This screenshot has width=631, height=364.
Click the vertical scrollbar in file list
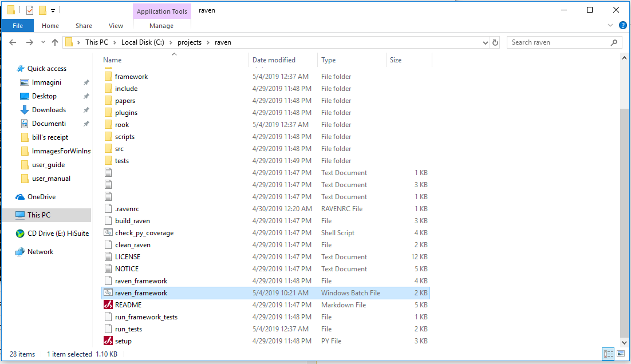(x=625, y=217)
